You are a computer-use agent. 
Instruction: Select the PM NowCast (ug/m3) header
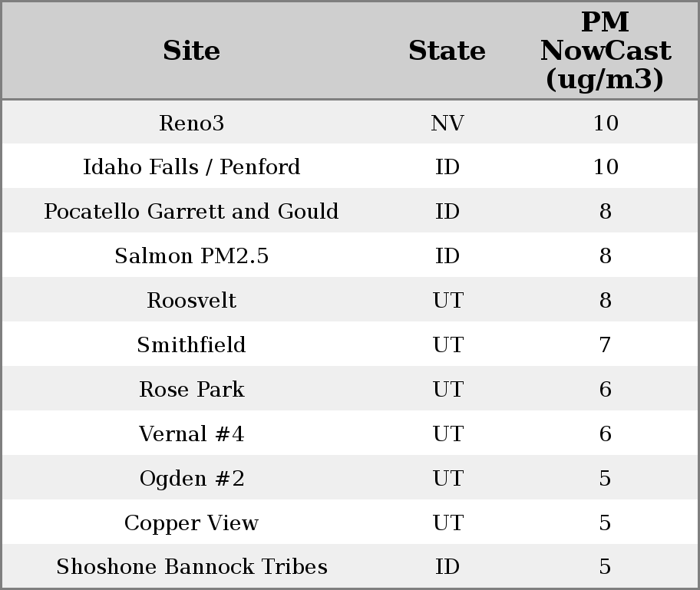(x=605, y=51)
